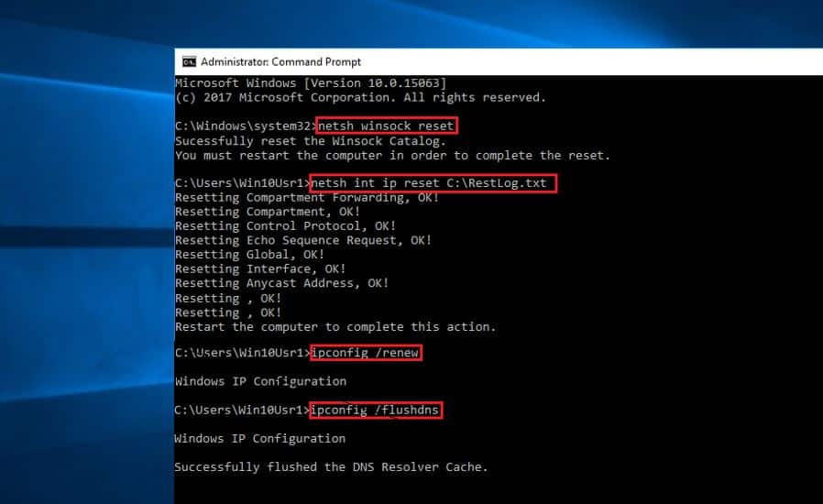
Task: Click 'Restart the computer to complete this action' line
Action: coord(335,327)
